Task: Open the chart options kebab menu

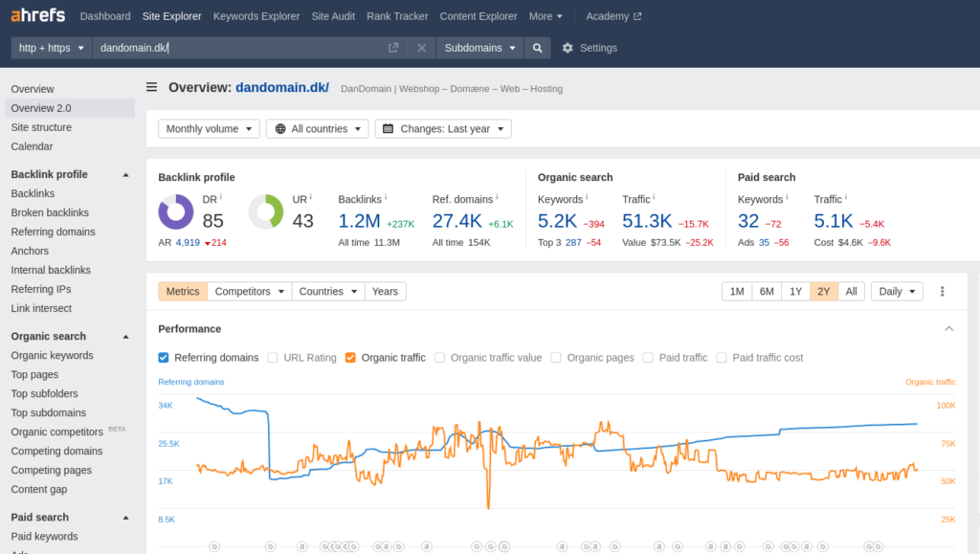Action: click(942, 291)
